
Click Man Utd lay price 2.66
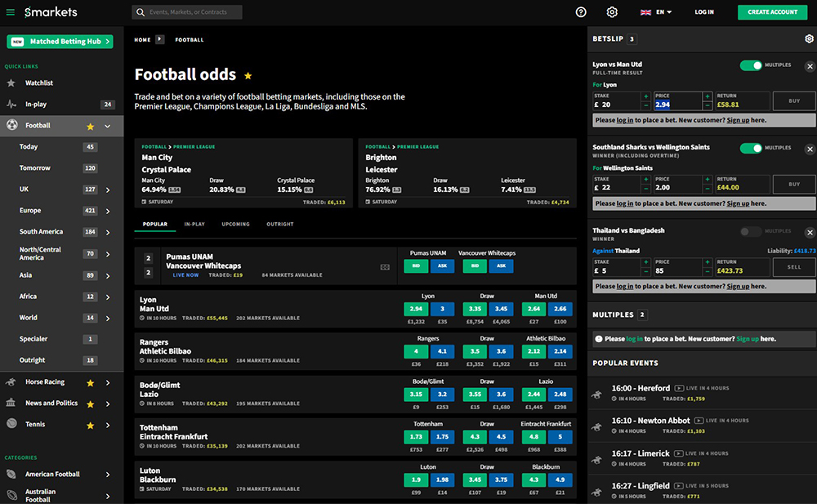[560, 309]
